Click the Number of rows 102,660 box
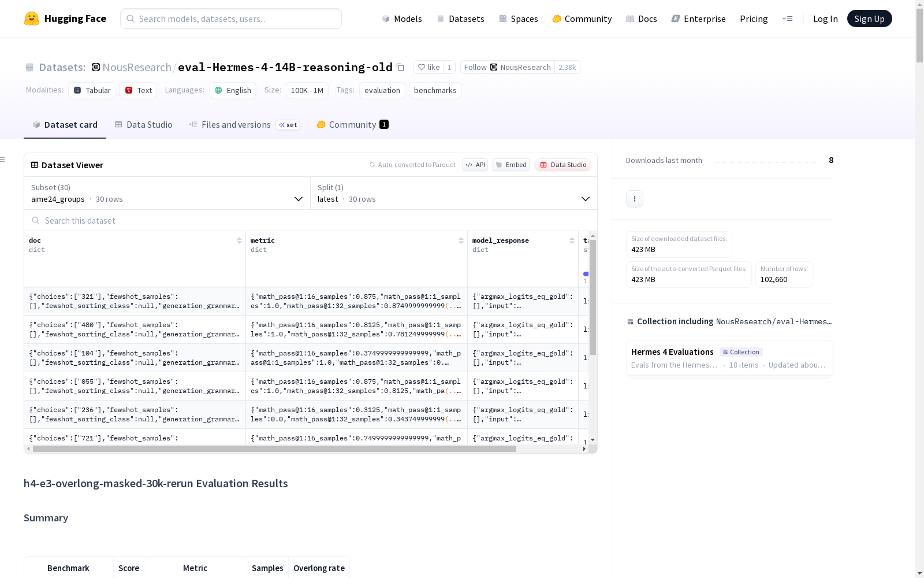 coord(784,275)
